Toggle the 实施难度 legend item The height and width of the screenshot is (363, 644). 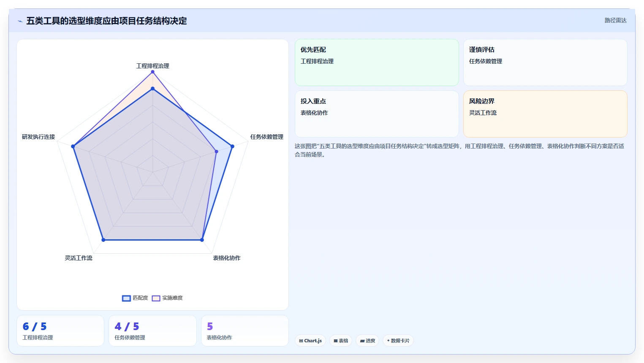click(167, 298)
